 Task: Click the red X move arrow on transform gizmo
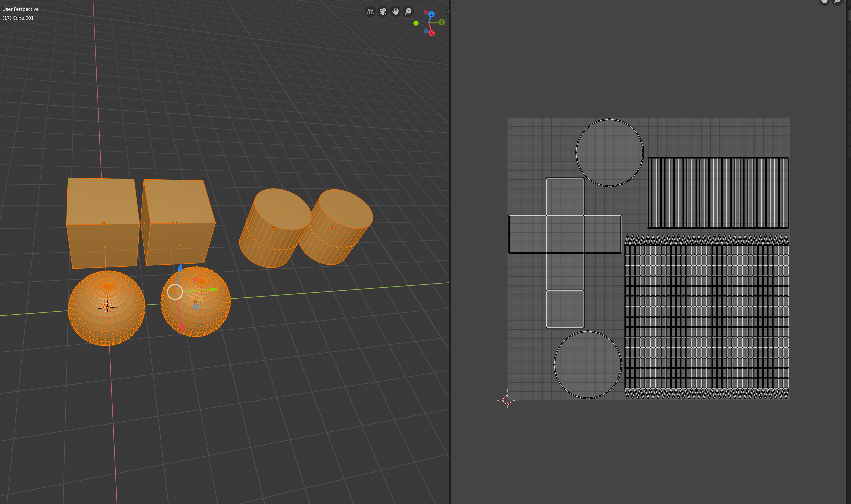181,327
